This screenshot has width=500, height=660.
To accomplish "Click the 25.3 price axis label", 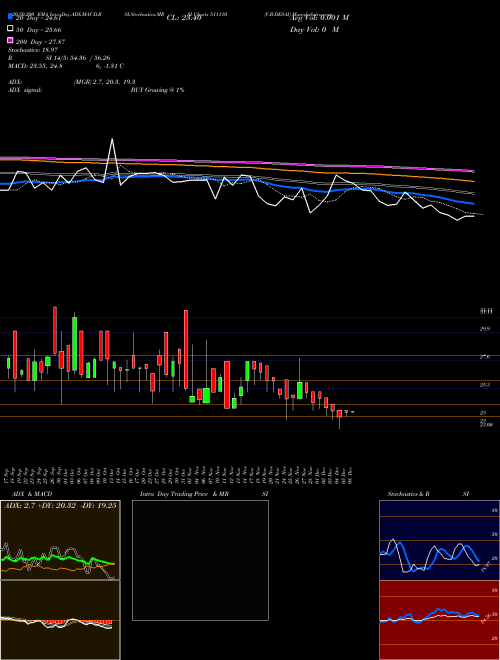I will (484, 385).
